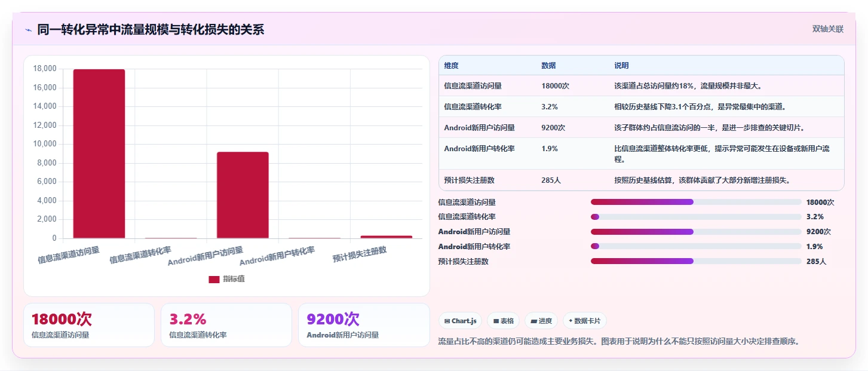Click the 9200次 table cell
This screenshot has width=868, height=371.
point(553,127)
